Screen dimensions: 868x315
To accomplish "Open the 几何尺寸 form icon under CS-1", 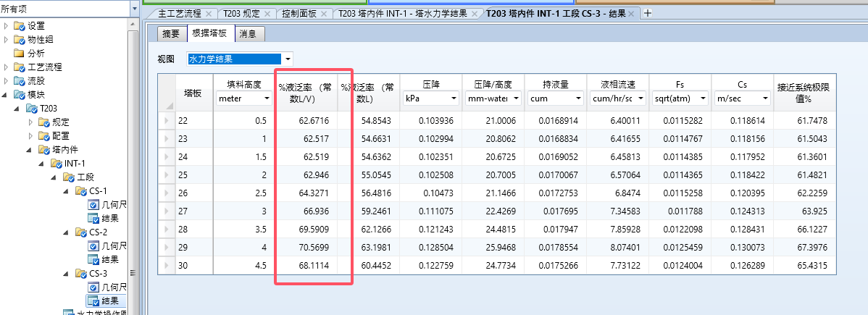I will point(93,205).
